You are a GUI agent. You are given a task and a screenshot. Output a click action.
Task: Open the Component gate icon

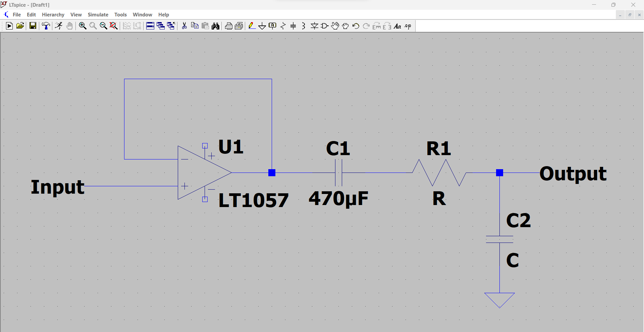[325, 26]
